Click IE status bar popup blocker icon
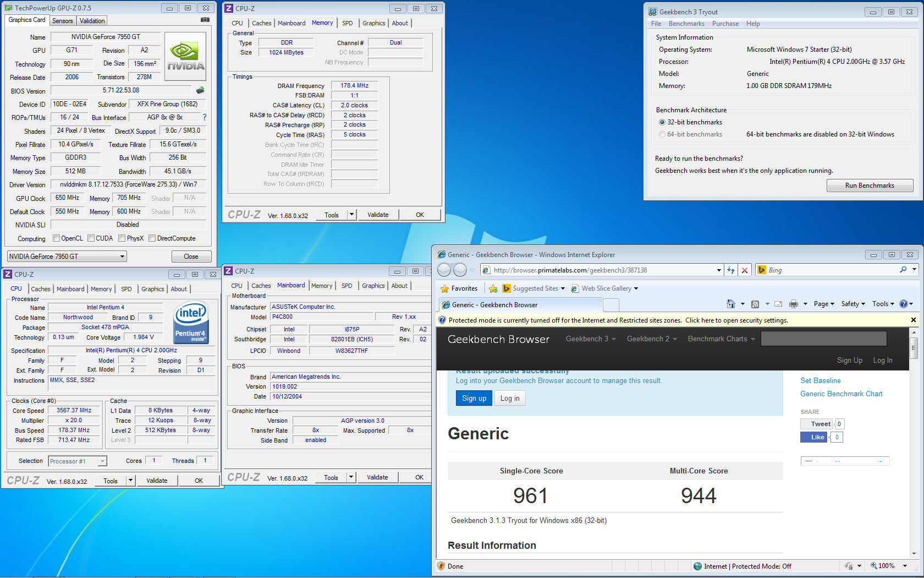The width and height of the screenshot is (924, 578). pos(849,566)
